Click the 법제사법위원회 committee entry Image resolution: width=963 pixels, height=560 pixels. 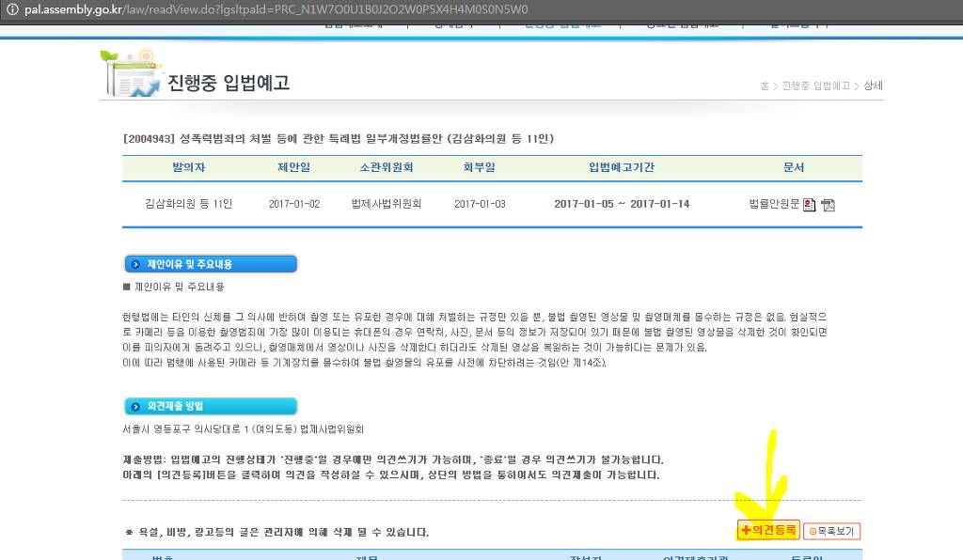coord(387,204)
